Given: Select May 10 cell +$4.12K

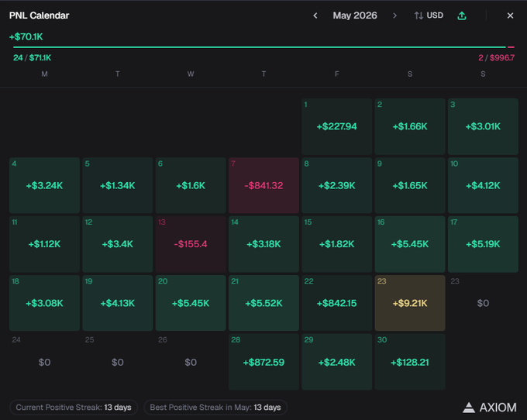Looking at the screenshot, I should point(483,185).
